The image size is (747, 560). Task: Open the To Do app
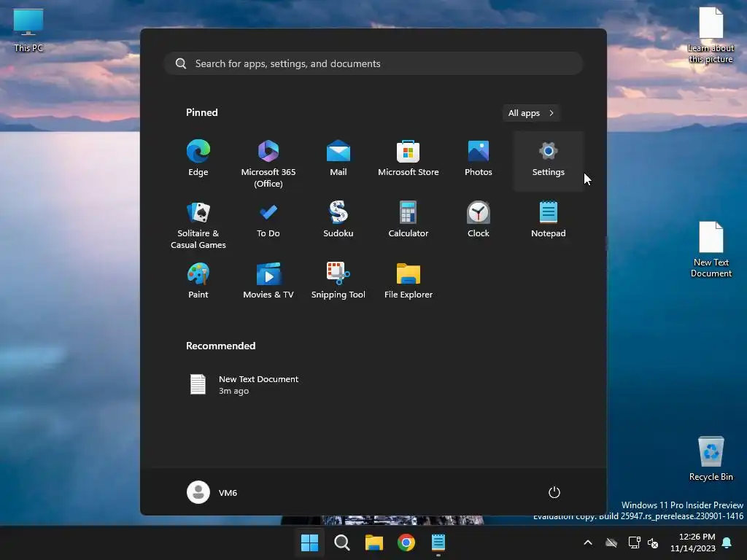(x=268, y=220)
